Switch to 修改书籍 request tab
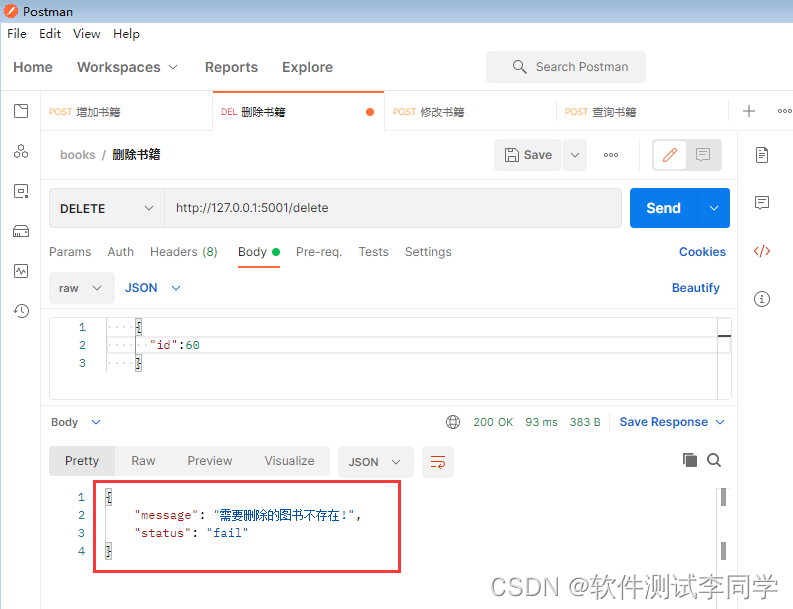This screenshot has width=793, height=609. coord(470,112)
